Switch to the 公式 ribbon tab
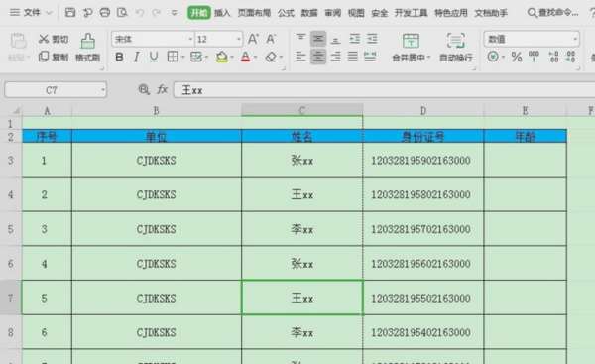 [286, 13]
